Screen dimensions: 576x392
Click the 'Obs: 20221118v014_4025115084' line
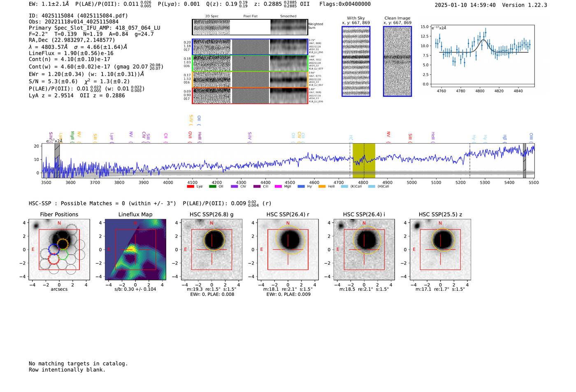pyautogui.click(x=74, y=22)
